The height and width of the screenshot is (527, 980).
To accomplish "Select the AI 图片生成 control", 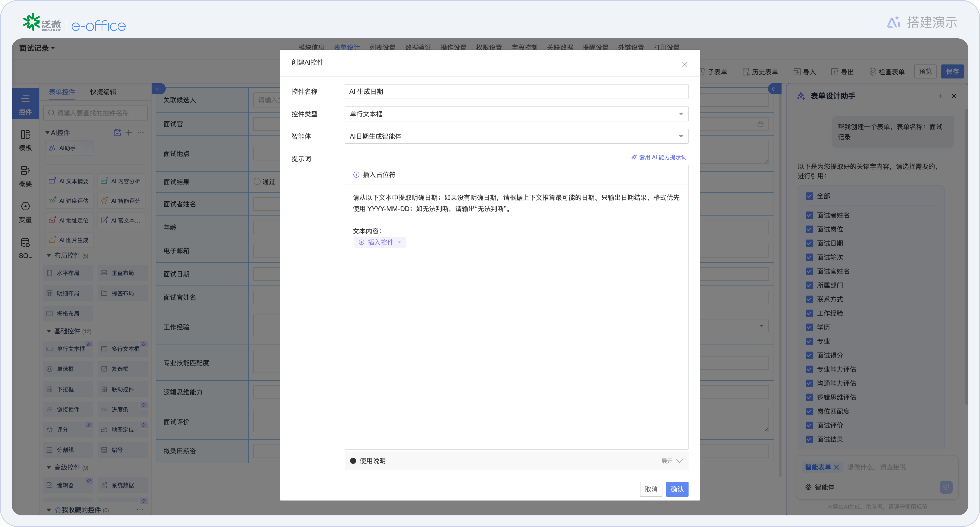I will pos(69,240).
